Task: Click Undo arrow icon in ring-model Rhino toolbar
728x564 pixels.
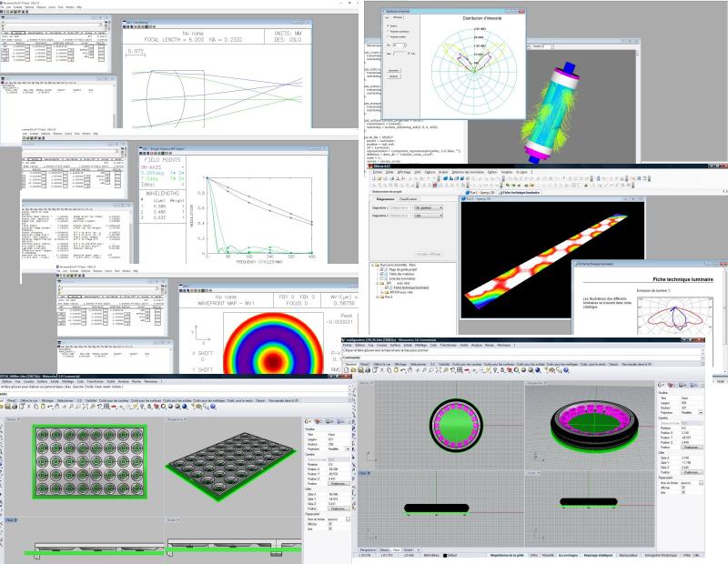Action: point(403,370)
